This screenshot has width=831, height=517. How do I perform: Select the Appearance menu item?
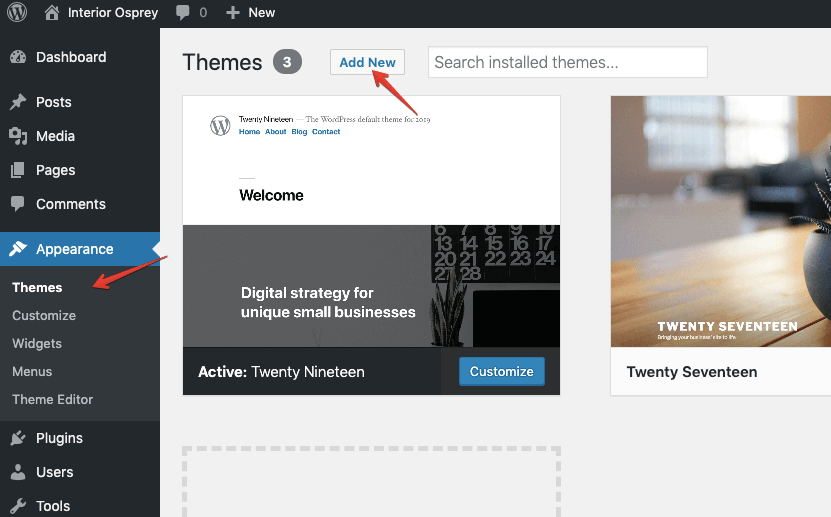[79, 249]
